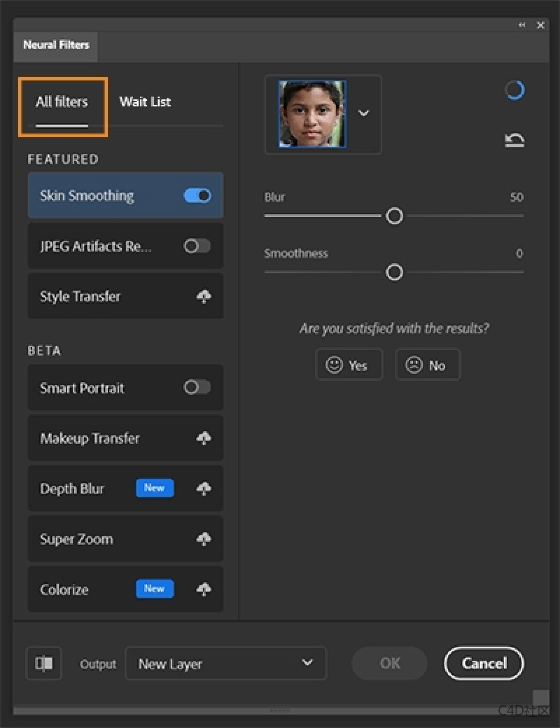Viewport: 560px width, 728px height.
Task: Open the Output destination dropdown
Action: pyautogui.click(x=225, y=663)
